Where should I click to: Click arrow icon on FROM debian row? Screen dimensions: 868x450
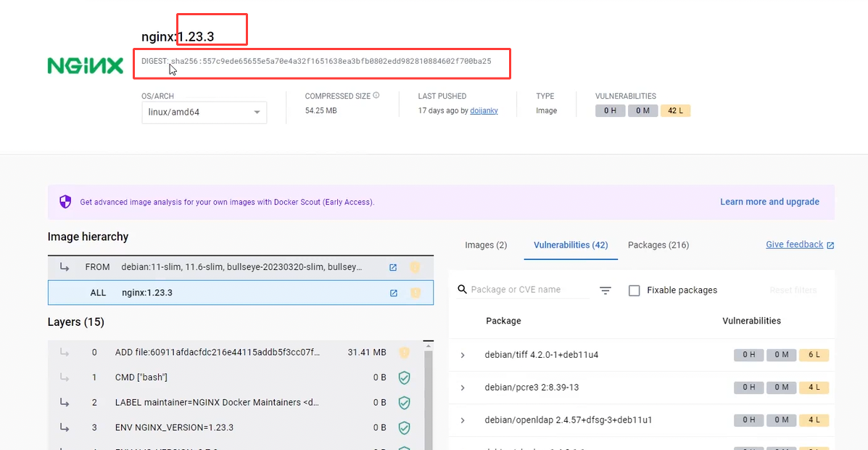point(65,267)
